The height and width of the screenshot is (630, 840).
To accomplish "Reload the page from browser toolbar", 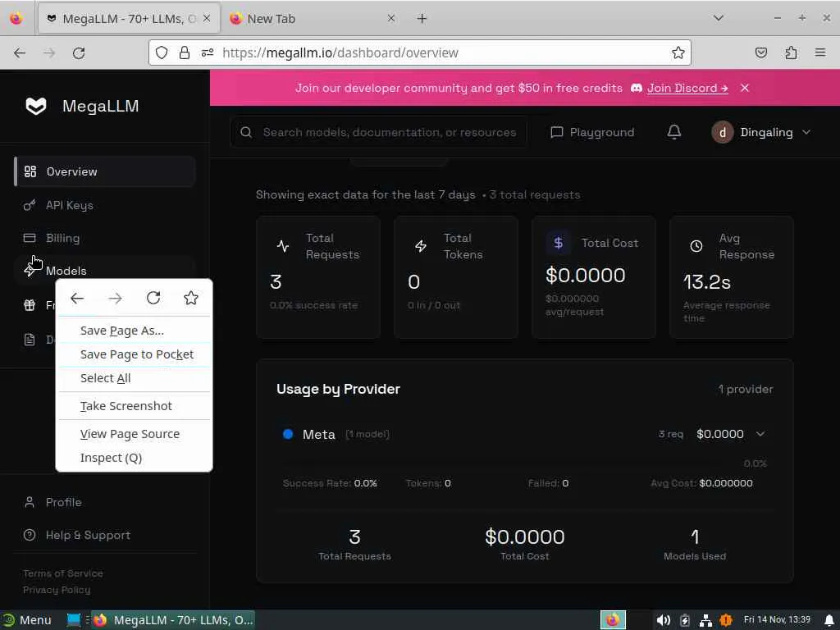I will click(x=79, y=52).
